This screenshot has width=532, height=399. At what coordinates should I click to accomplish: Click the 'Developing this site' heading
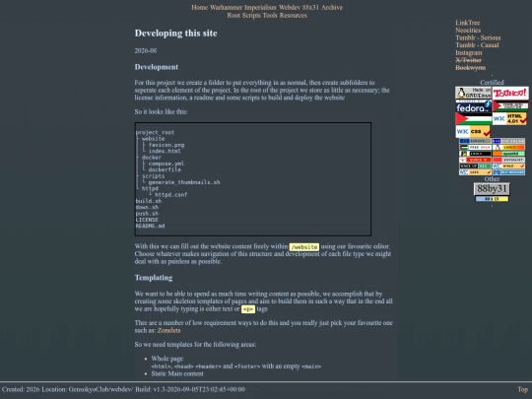(175, 33)
